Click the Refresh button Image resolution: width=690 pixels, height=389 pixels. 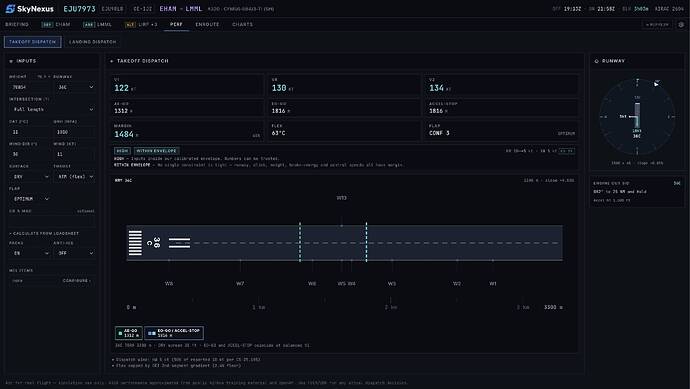pyautogui.click(x=657, y=25)
